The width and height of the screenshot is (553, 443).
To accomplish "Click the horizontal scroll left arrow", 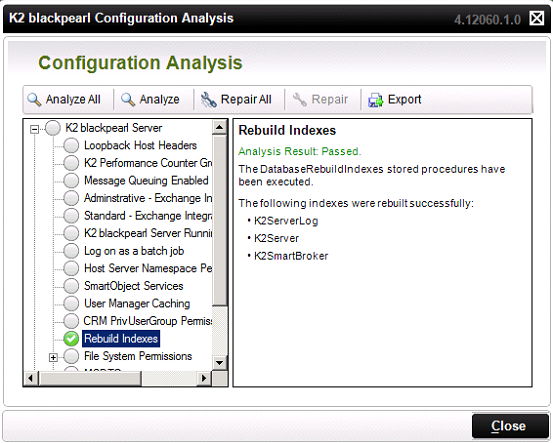I will [30, 378].
